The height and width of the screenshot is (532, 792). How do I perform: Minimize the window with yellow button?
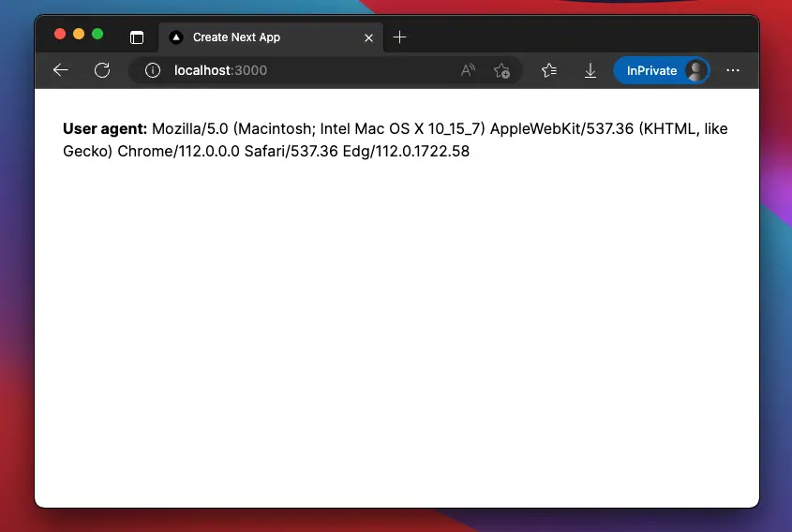pyautogui.click(x=79, y=34)
